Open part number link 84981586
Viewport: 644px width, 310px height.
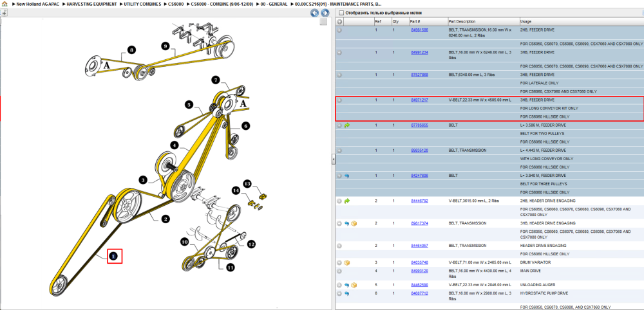[x=419, y=30]
